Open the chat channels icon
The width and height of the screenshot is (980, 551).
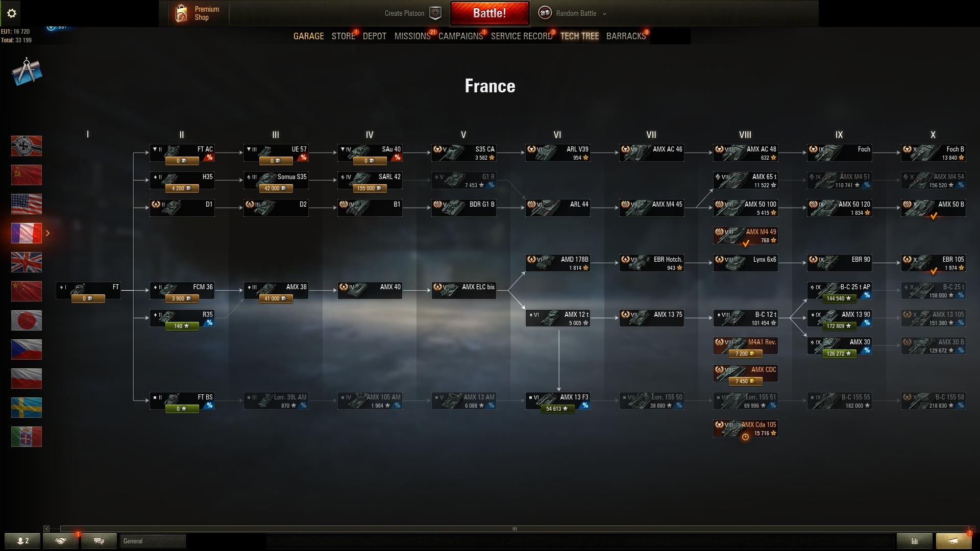click(x=99, y=541)
